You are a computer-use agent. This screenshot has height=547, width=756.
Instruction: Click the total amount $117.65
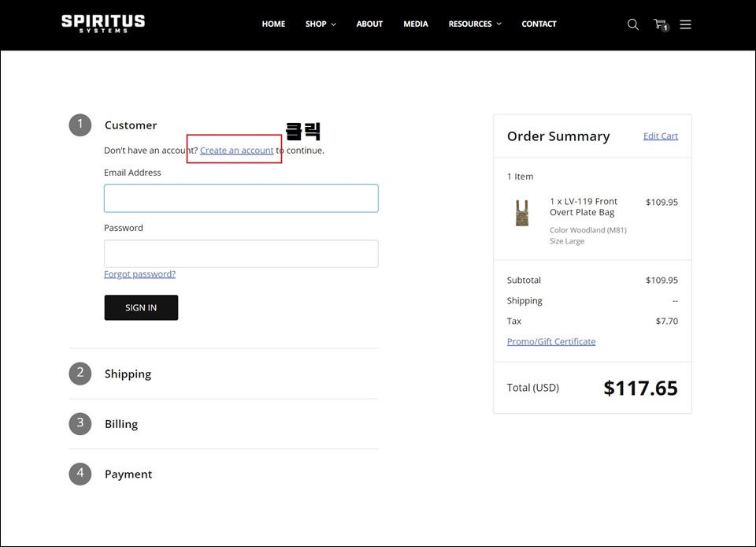click(x=640, y=388)
